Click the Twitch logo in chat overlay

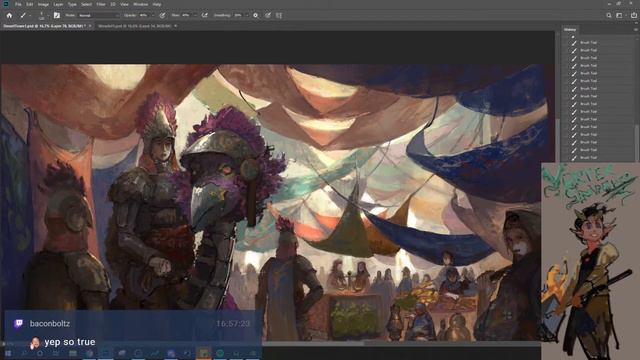[x=18, y=324]
